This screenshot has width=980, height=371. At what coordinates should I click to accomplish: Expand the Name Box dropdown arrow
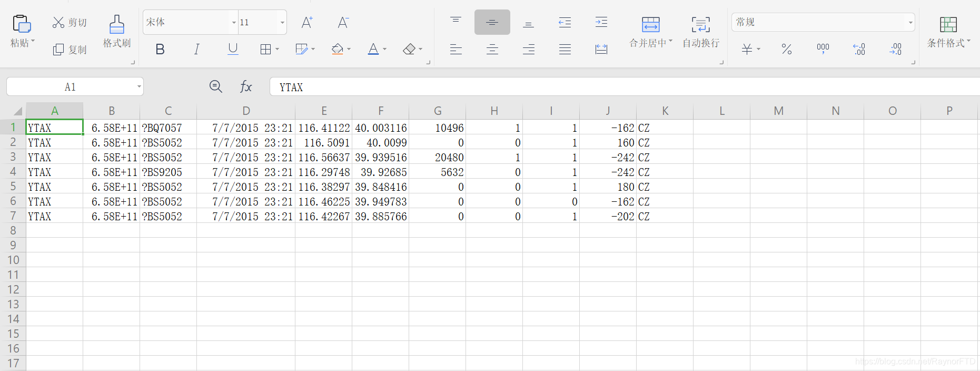[x=139, y=87]
